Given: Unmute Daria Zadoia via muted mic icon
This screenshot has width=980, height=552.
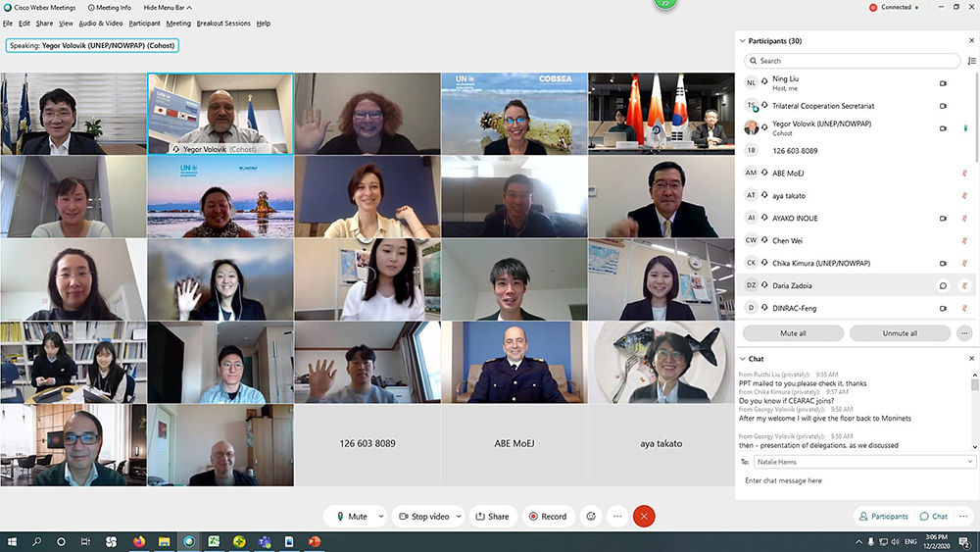Looking at the screenshot, I should click(x=964, y=285).
